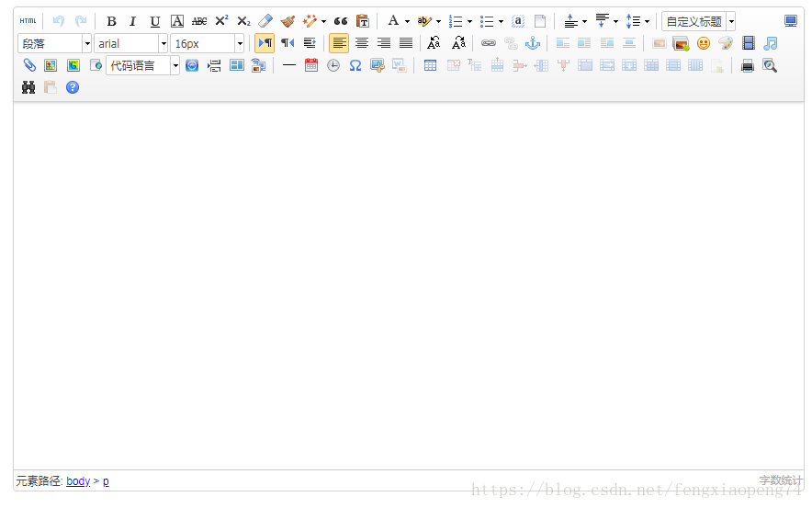Set text direction right to left

288,43
